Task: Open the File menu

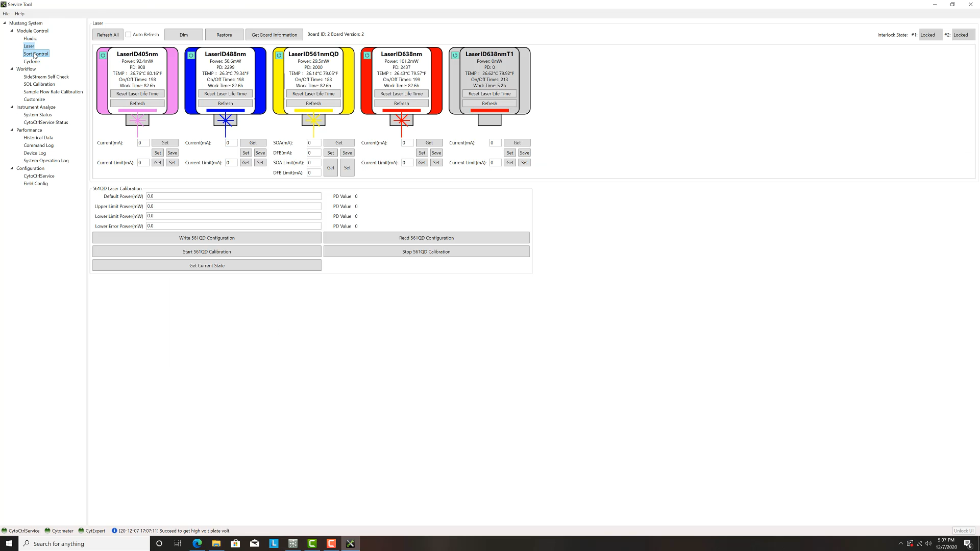Action: [6, 13]
